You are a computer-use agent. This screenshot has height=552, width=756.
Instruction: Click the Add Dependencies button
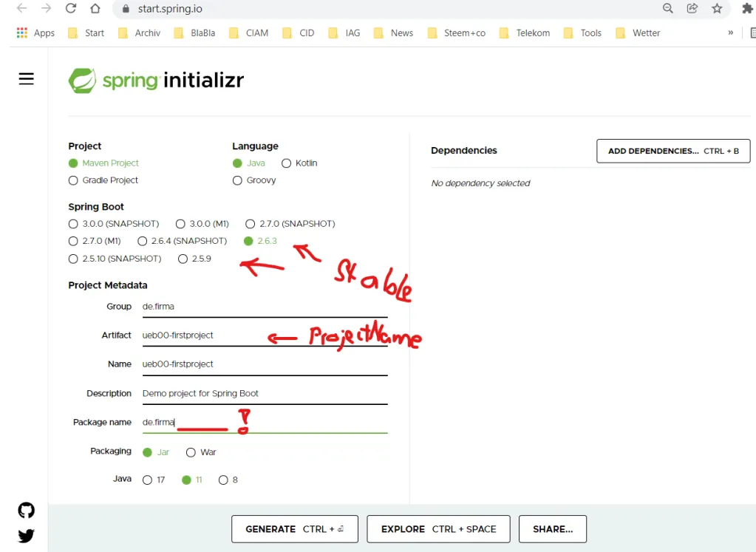673,151
